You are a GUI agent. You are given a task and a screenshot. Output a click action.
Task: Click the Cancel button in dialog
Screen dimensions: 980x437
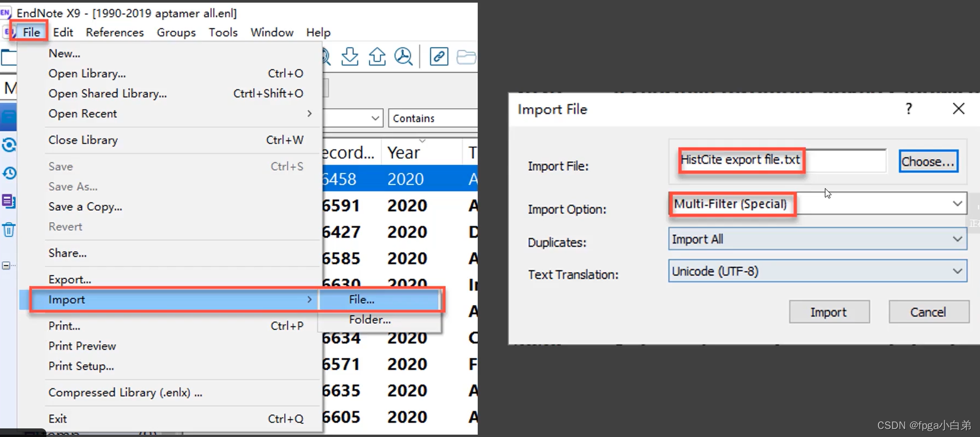(928, 312)
